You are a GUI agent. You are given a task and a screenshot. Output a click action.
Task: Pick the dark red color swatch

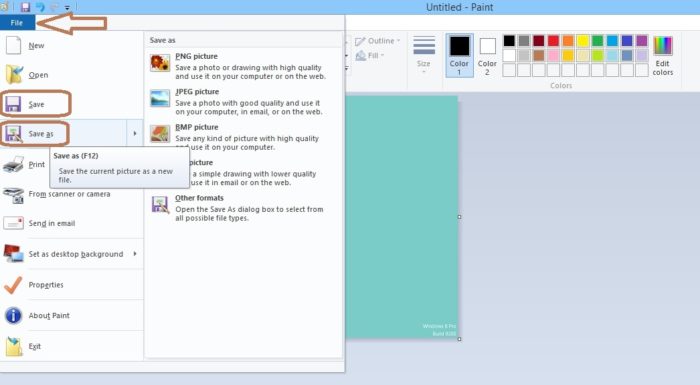coord(538,41)
